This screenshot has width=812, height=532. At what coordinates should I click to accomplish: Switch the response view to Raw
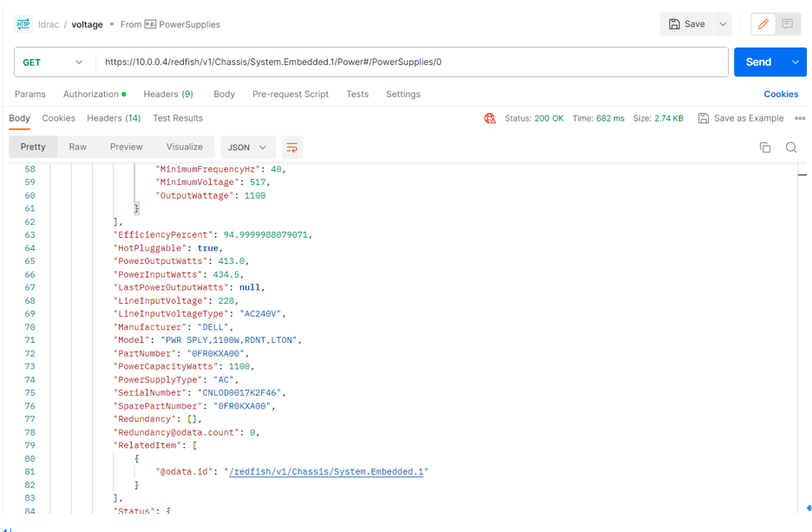[78, 148]
